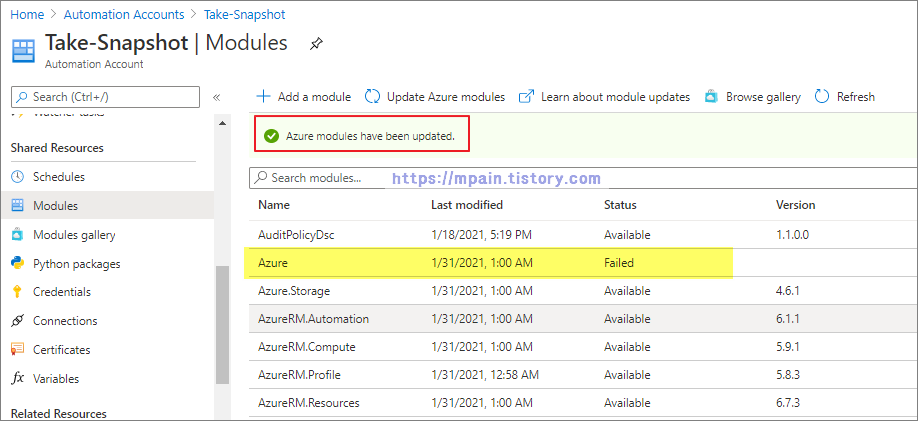Sort by Last modified column header
This screenshot has width=918, height=421.
point(467,205)
